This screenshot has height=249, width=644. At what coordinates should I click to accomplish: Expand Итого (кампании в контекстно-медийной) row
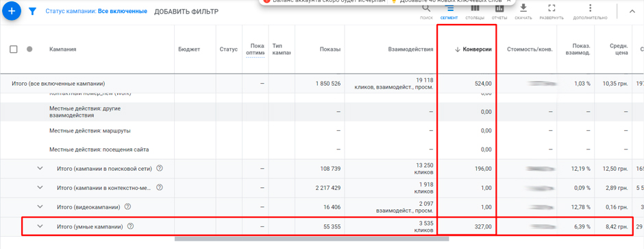[40, 187]
